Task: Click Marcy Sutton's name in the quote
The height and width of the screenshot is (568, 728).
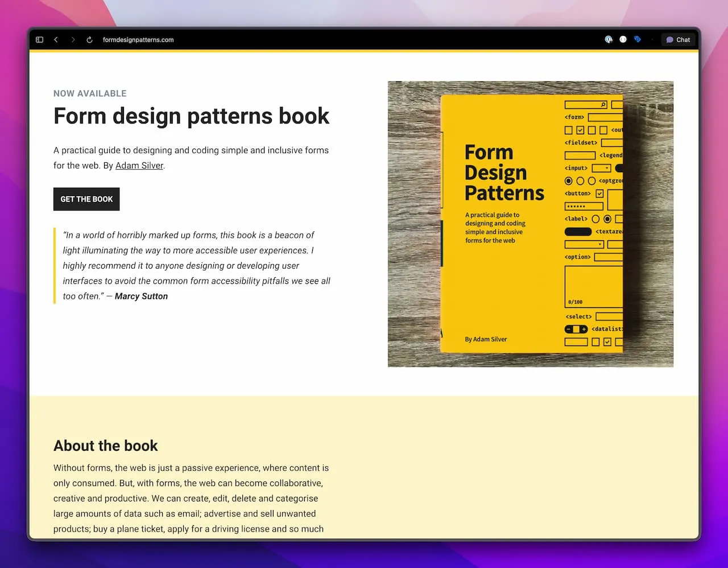Action: 141,296
